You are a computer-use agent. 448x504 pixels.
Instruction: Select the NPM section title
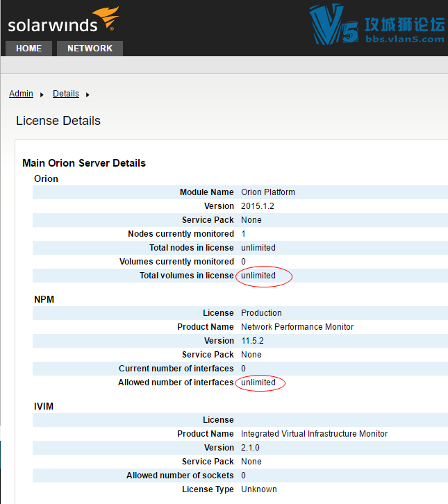click(44, 300)
